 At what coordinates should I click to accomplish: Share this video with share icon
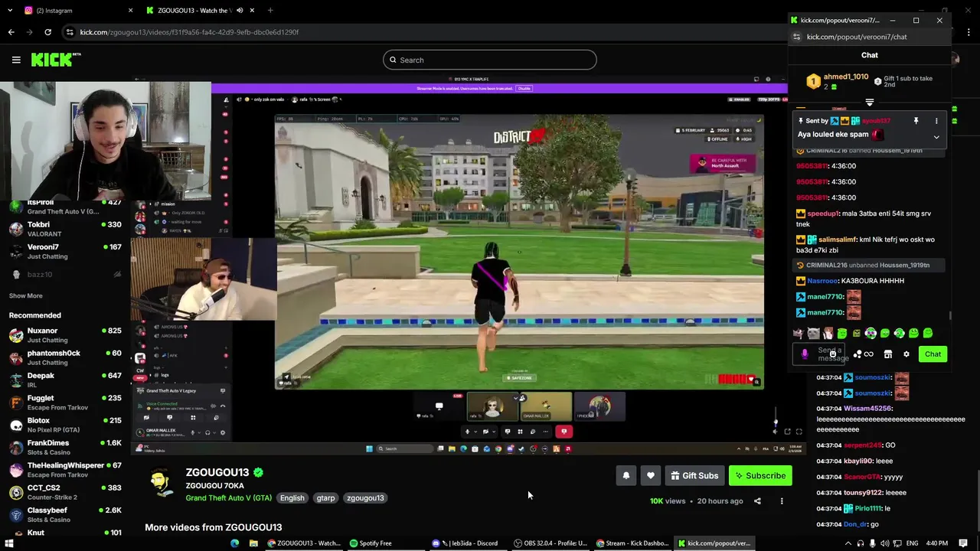point(757,501)
